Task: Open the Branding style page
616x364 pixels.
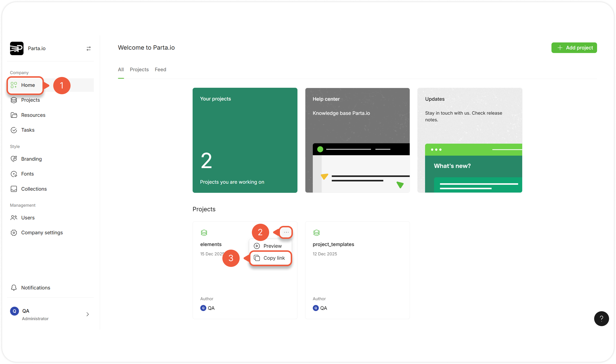Action: tap(31, 159)
